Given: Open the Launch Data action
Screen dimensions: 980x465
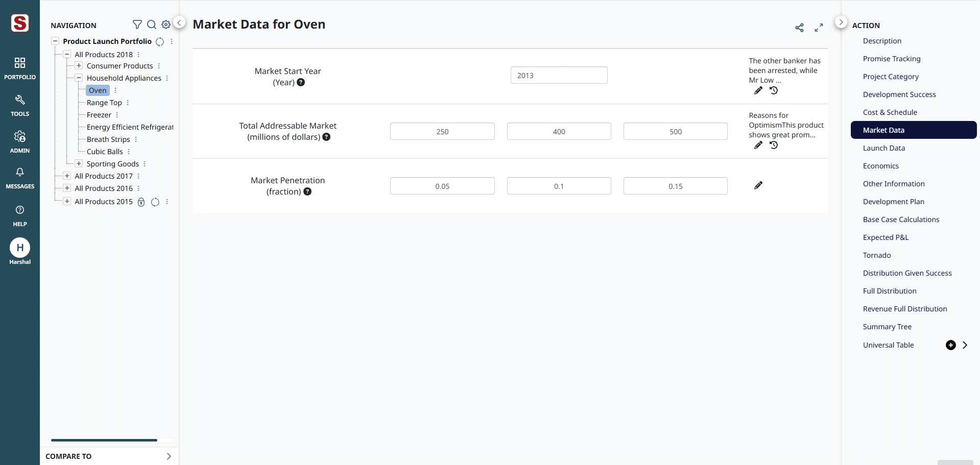Looking at the screenshot, I should 883,148.
